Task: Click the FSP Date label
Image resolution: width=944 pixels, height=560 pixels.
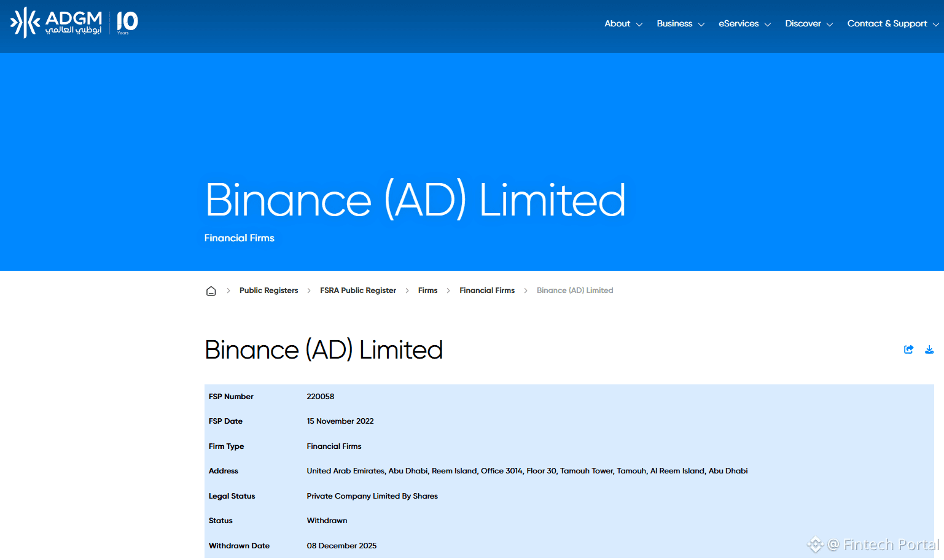Action: pyautogui.click(x=225, y=421)
